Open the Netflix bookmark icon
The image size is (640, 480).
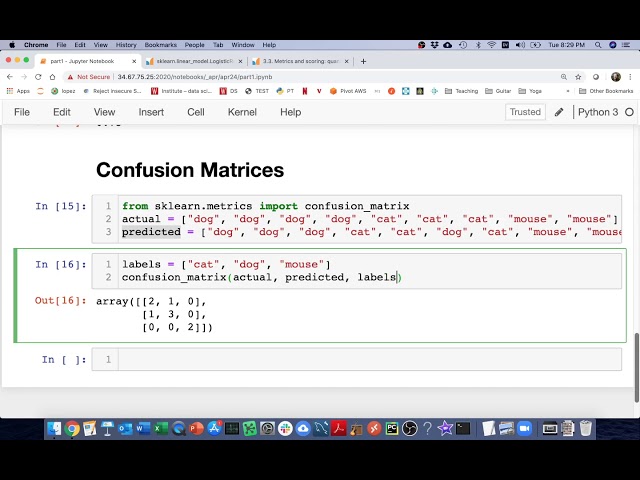point(304,91)
